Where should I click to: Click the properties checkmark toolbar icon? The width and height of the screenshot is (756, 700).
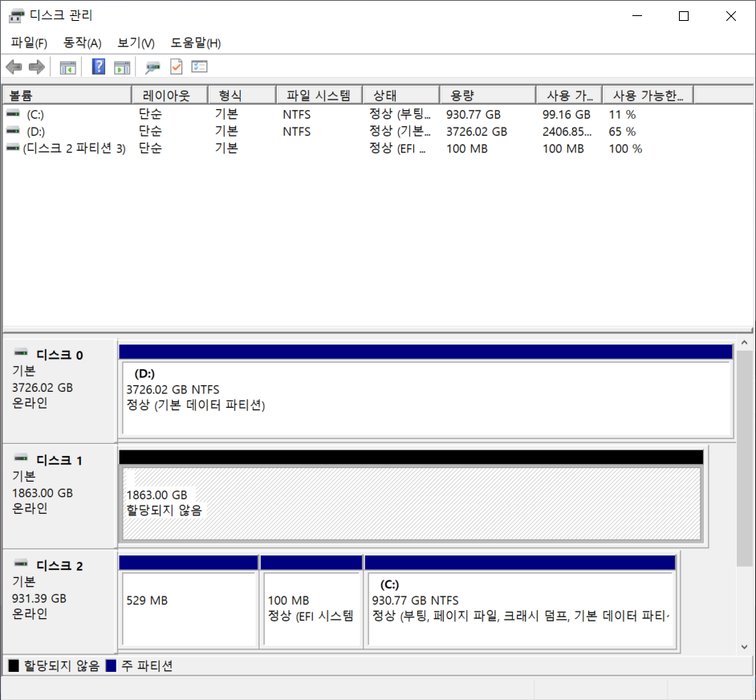pyautogui.click(x=176, y=67)
